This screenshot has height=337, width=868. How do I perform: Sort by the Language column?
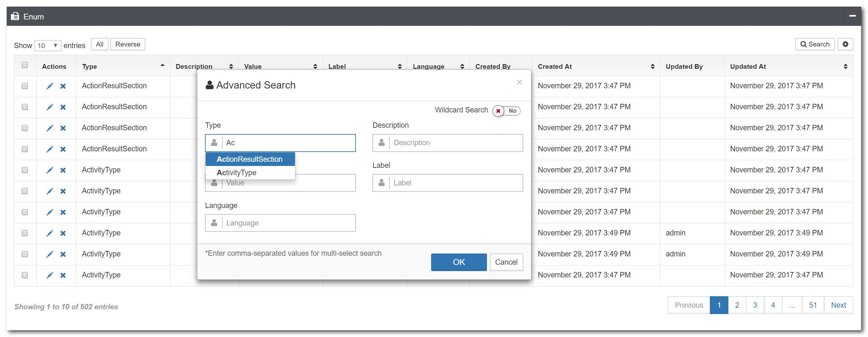pyautogui.click(x=438, y=66)
